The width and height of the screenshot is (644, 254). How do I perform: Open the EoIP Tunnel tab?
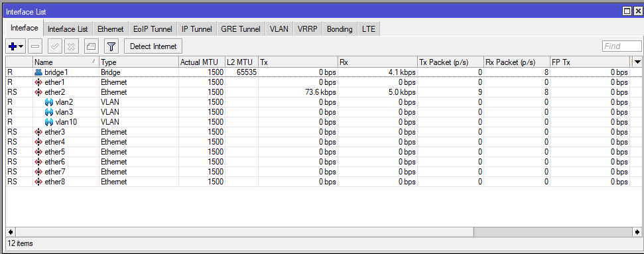[153, 29]
